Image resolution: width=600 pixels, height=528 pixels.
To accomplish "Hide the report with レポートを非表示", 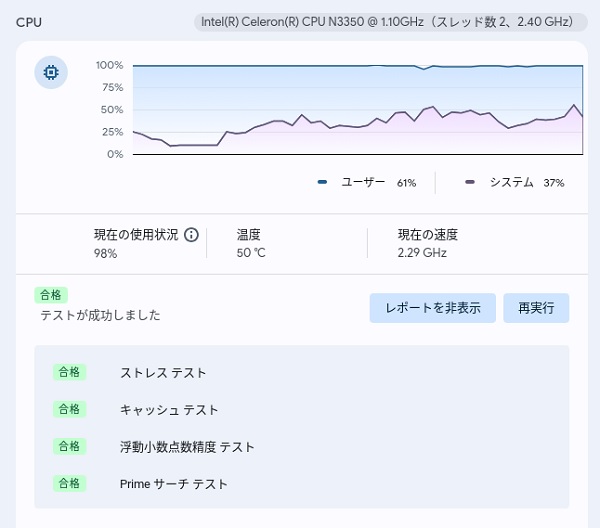I will point(432,308).
